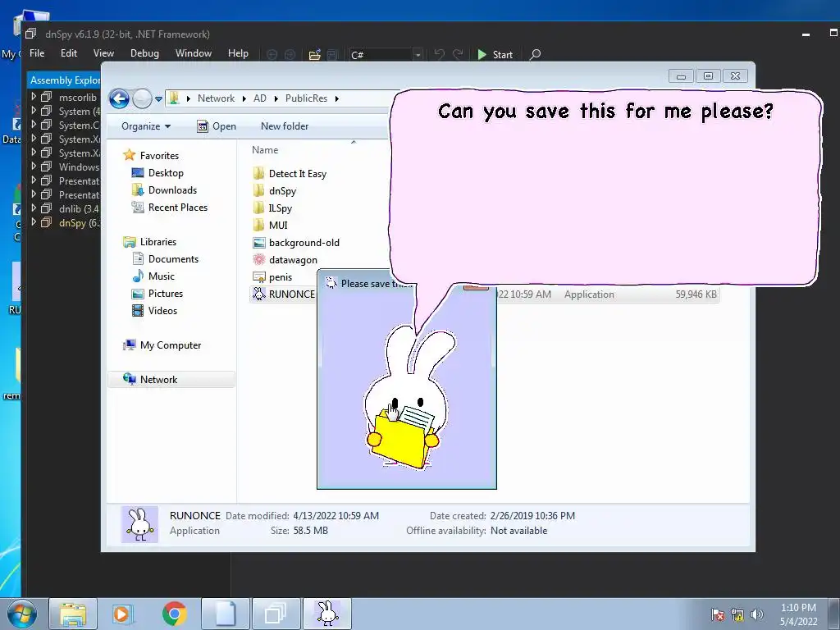Select Desktop under Favorites
840x630 pixels.
point(158,173)
